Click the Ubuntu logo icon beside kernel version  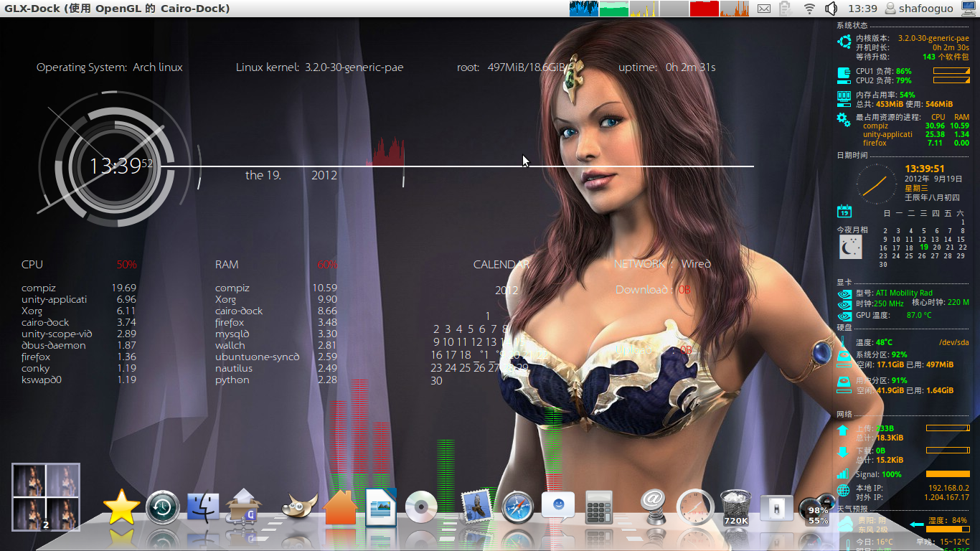click(844, 42)
